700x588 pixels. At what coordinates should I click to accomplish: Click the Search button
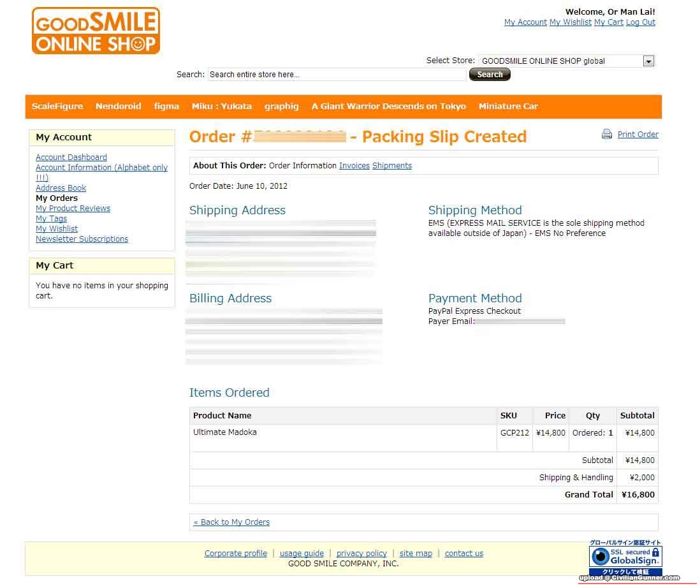(490, 75)
